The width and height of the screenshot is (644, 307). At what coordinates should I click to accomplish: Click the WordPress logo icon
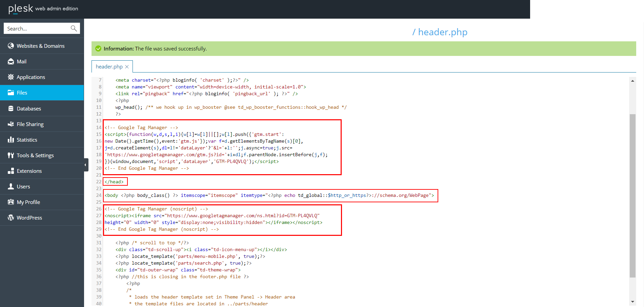(11, 218)
